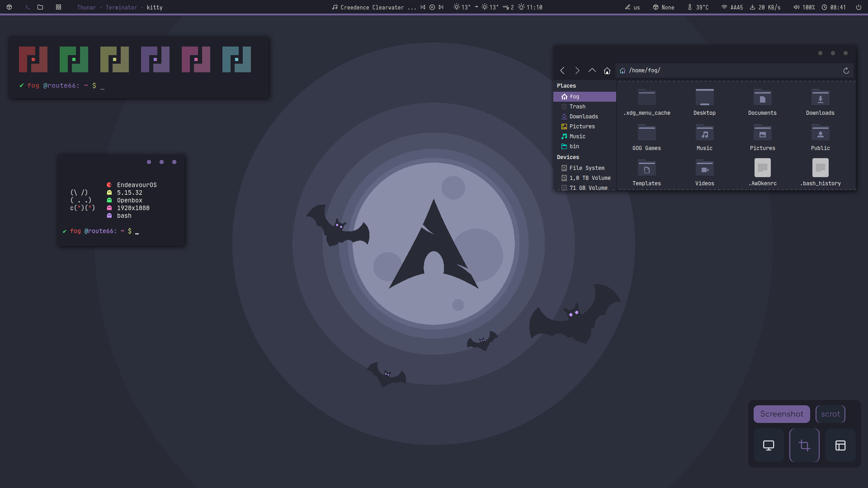
Task: Go to home folder in Thunar toolbar
Action: (607, 71)
